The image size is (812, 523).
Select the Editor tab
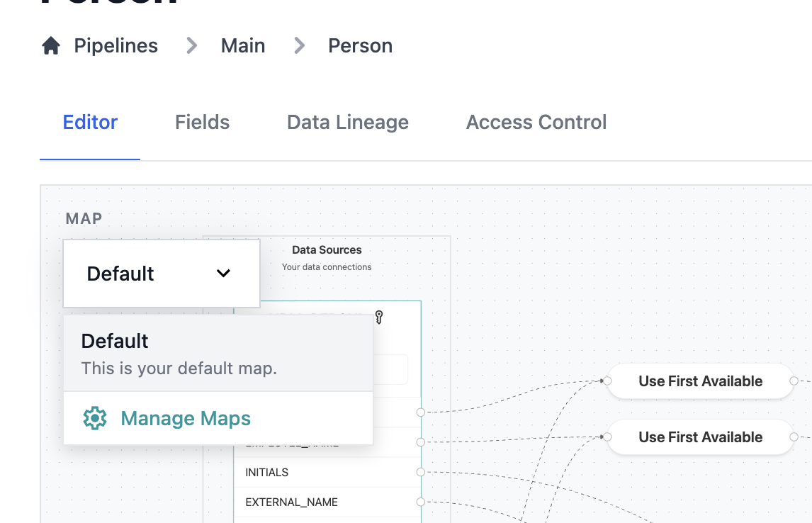click(90, 122)
